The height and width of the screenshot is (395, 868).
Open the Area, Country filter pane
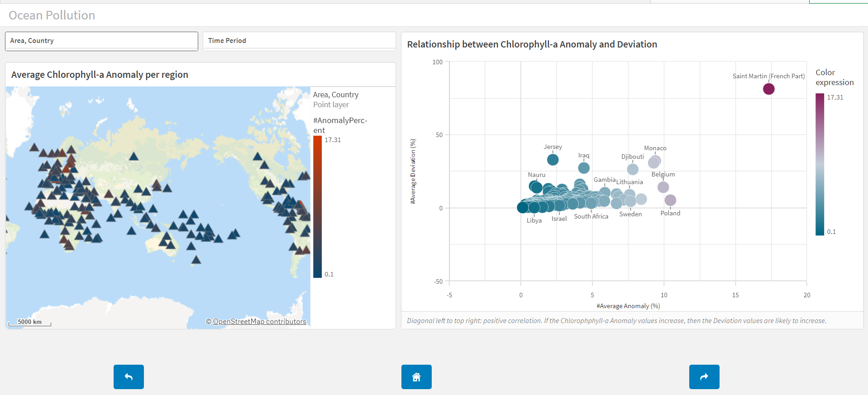pos(101,41)
